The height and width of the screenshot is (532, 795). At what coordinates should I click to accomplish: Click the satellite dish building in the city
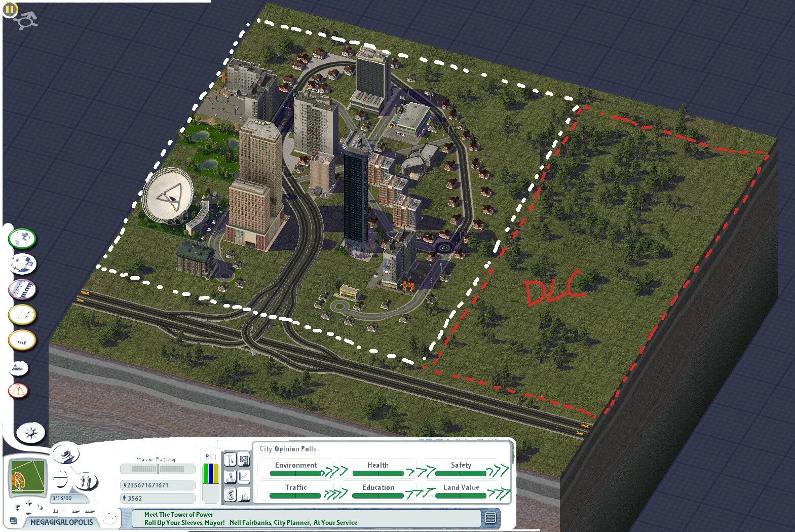coord(169,197)
